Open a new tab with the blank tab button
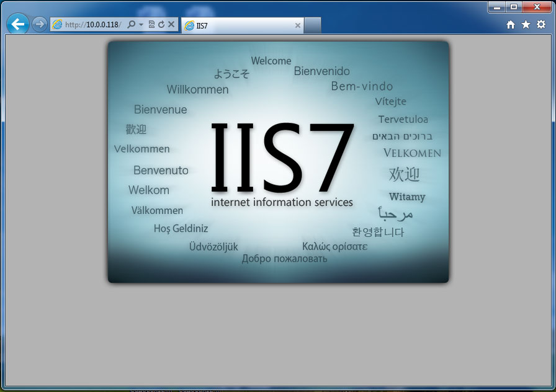 [312, 25]
